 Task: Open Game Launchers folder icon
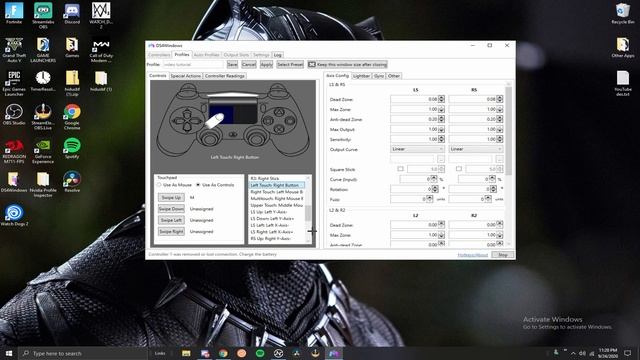click(x=43, y=49)
